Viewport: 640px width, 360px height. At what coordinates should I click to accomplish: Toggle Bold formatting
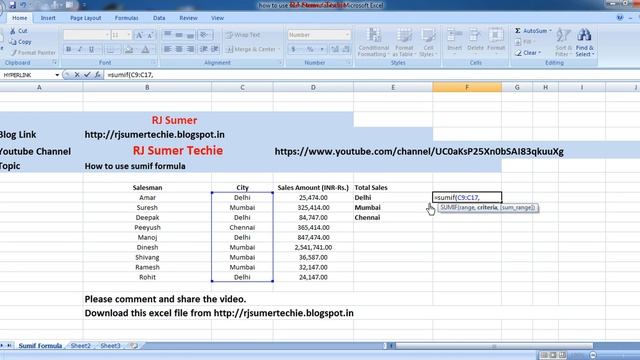(x=69, y=49)
